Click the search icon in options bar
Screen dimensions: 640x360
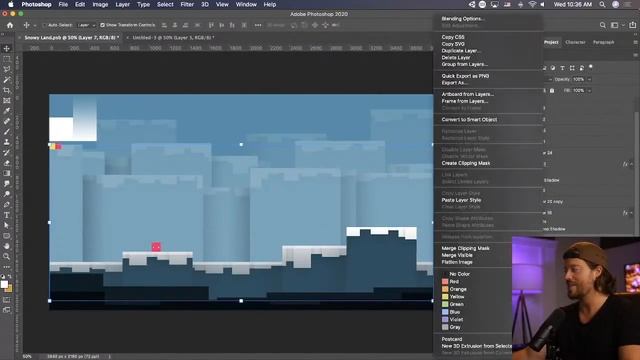click(602, 25)
